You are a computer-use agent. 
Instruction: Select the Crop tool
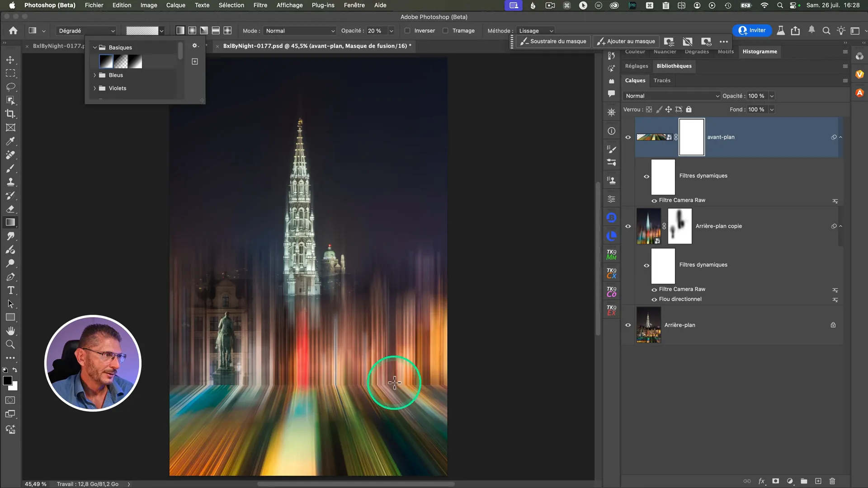pos(10,114)
